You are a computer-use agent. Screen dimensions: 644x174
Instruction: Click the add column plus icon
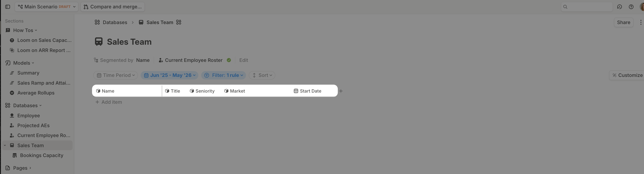[x=341, y=91]
